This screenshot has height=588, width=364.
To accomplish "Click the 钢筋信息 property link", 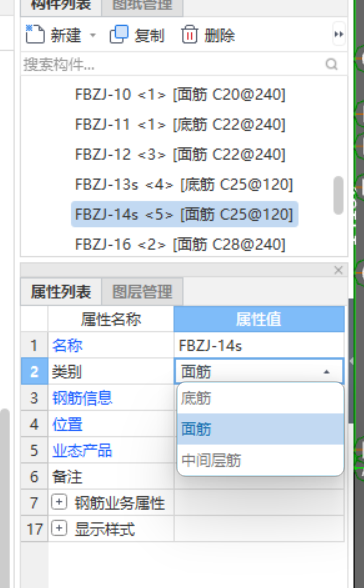I will click(x=82, y=398).
